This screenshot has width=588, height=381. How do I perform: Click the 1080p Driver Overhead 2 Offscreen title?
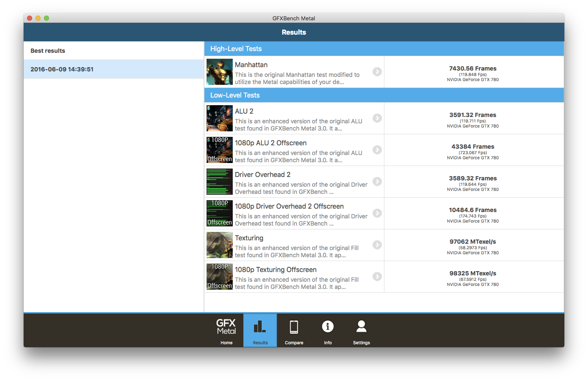289,206
